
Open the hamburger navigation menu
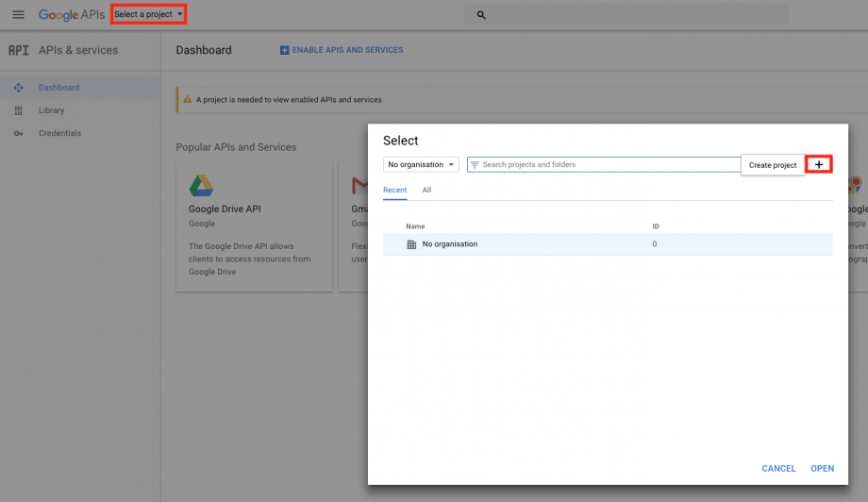(x=18, y=15)
